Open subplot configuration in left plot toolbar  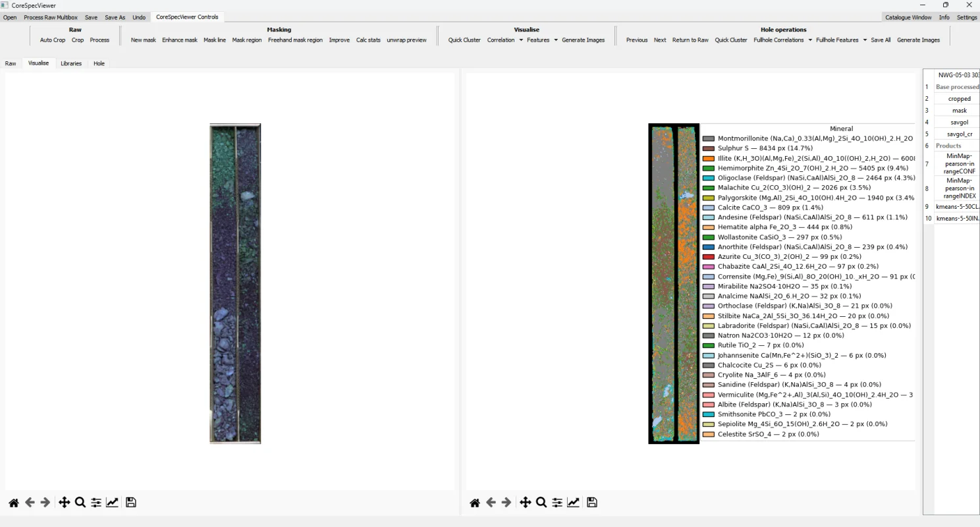coord(96,503)
